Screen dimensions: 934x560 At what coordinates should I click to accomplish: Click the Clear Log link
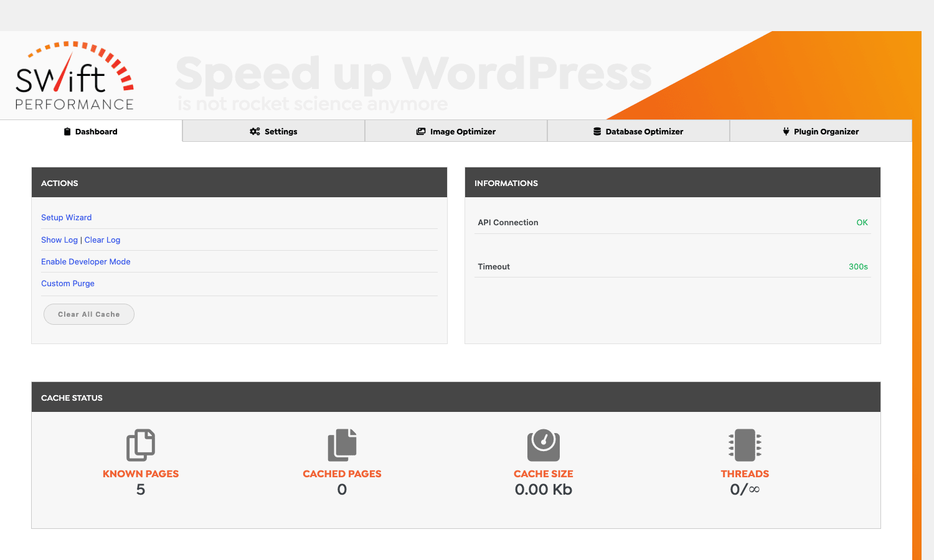(102, 240)
